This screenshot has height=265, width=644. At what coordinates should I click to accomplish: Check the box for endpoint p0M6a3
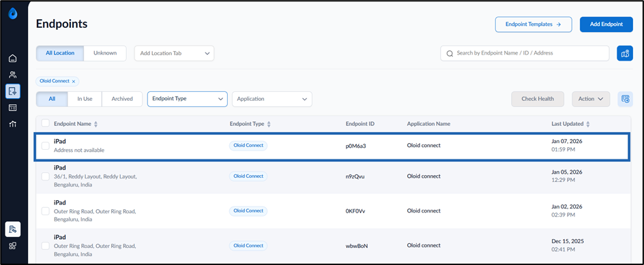pyautogui.click(x=46, y=146)
